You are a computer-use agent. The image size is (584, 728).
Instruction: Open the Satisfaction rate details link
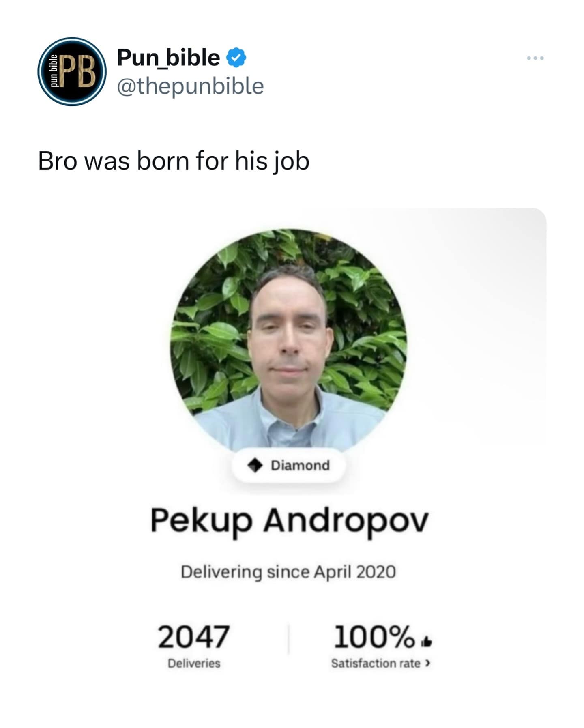(376, 663)
